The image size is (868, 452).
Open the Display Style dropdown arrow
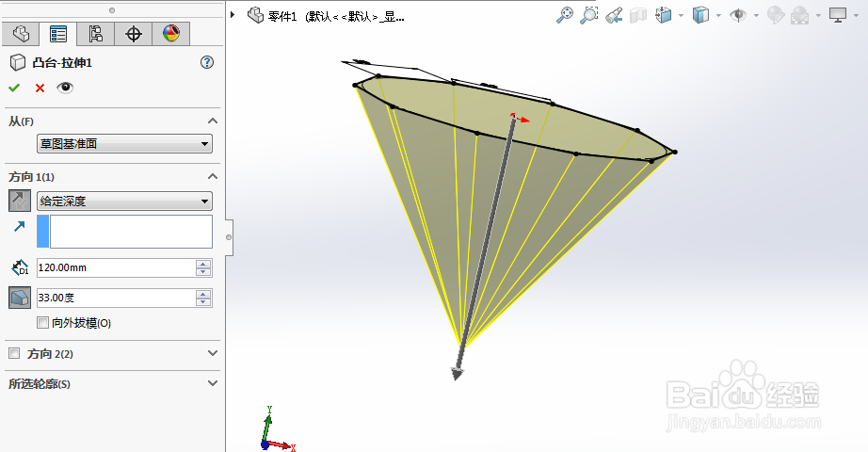pyautogui.click(x=718, y=15)
